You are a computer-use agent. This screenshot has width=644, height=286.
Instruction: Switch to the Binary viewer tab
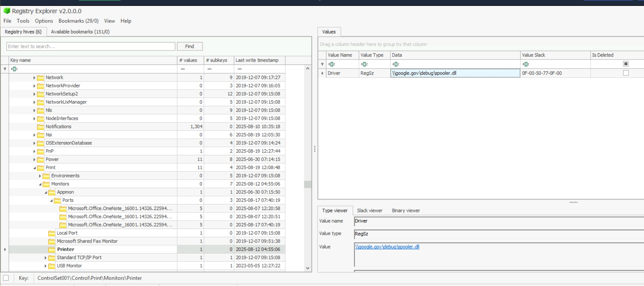click(406, 210)
